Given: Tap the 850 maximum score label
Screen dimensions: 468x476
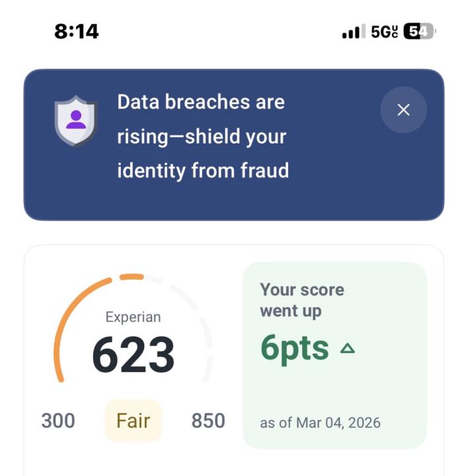Looking at the screenshot, I should (x=208, y=420).
